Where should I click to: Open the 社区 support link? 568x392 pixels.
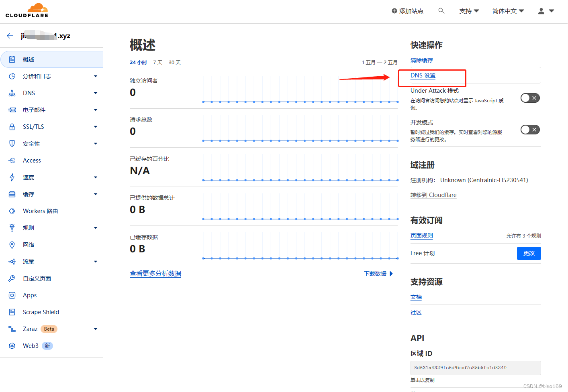click(416, 312)
